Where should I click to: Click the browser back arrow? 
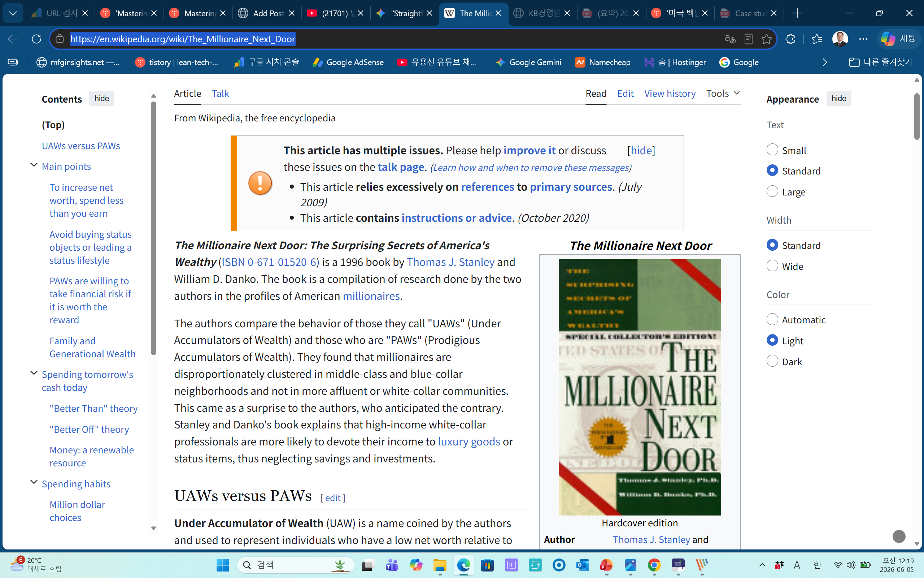pos(13,39)
